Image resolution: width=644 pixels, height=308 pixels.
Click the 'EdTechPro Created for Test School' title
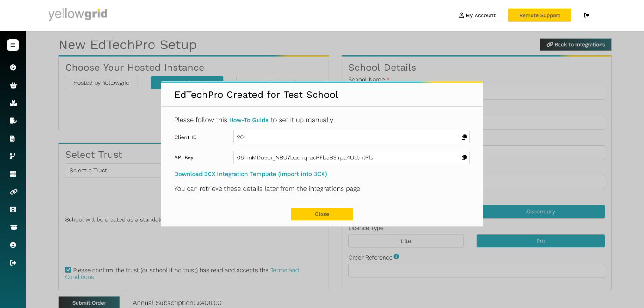point(256,95)
